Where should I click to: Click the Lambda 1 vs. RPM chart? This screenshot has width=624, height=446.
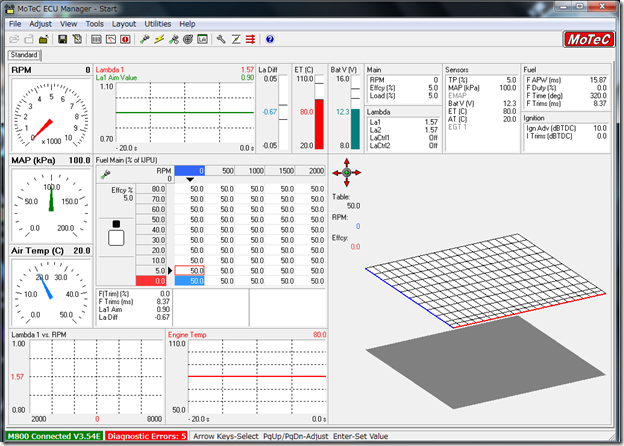click(x=97, y=376)
